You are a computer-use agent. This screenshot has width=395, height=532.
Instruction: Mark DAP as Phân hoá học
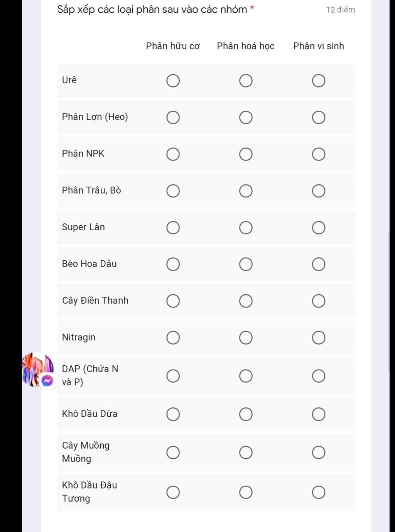(246, 376)
